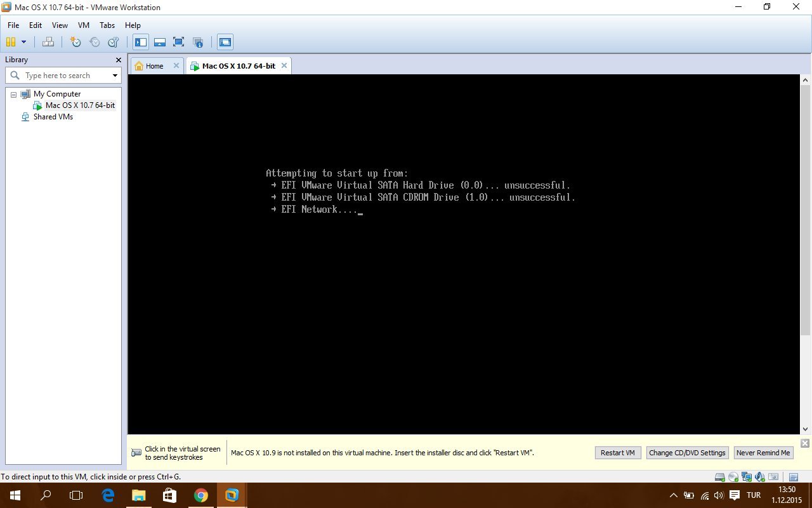Open the snapshot manager wrench icon
This screenshot has height=508, width=812.
click(114, 42)
